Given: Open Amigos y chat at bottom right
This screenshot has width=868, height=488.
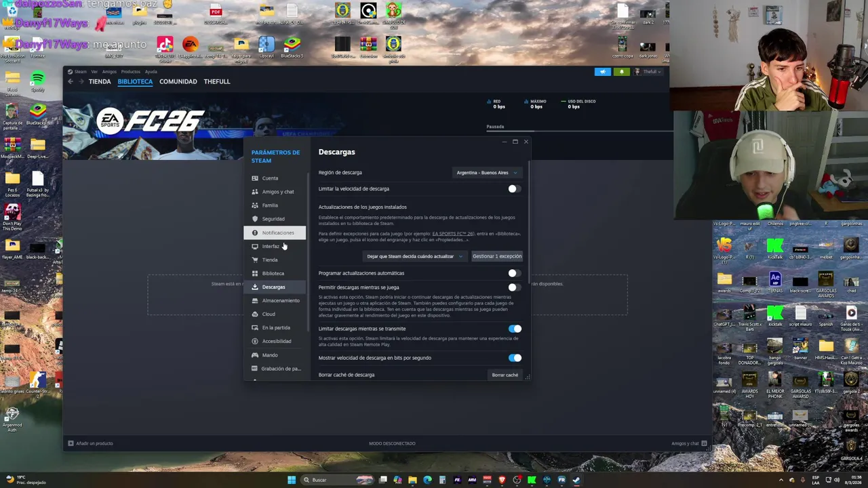Looking at the screenshot, I should 689,443.
